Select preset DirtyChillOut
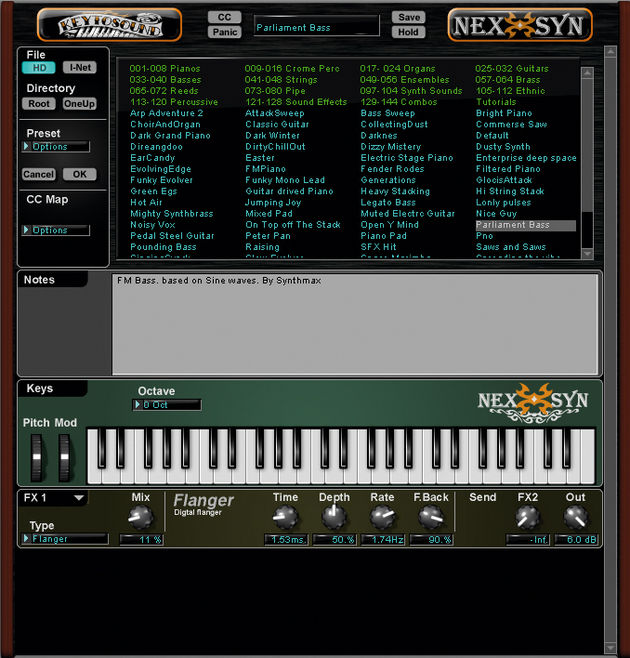Viewport: 630px width, 658px height. click(x=275, y=147)
